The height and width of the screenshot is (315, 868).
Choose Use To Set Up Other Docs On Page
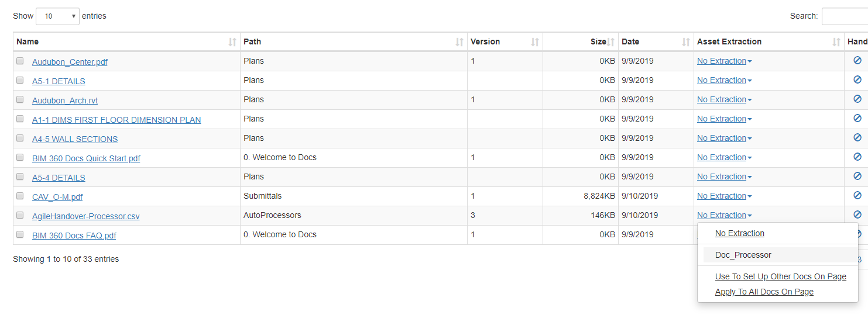tap(780, 276)
